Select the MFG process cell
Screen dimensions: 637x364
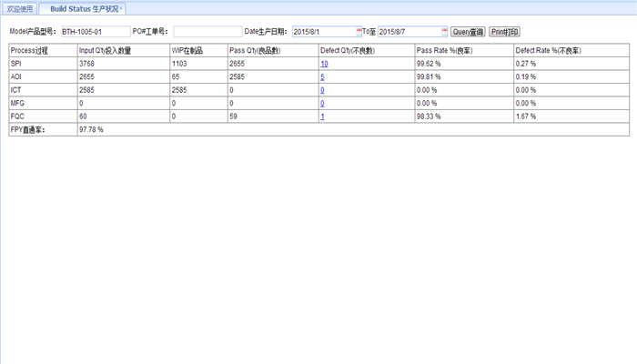pos(43,103)
